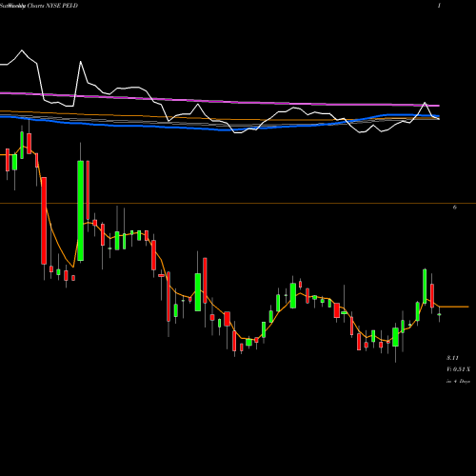Select the tallest red candlestick near the left
Screen dimensions: 476x476
(44, 221)
